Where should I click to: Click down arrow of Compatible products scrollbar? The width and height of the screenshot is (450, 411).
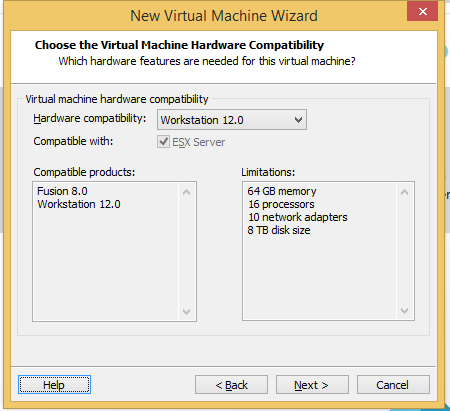(x=187, y=311)
